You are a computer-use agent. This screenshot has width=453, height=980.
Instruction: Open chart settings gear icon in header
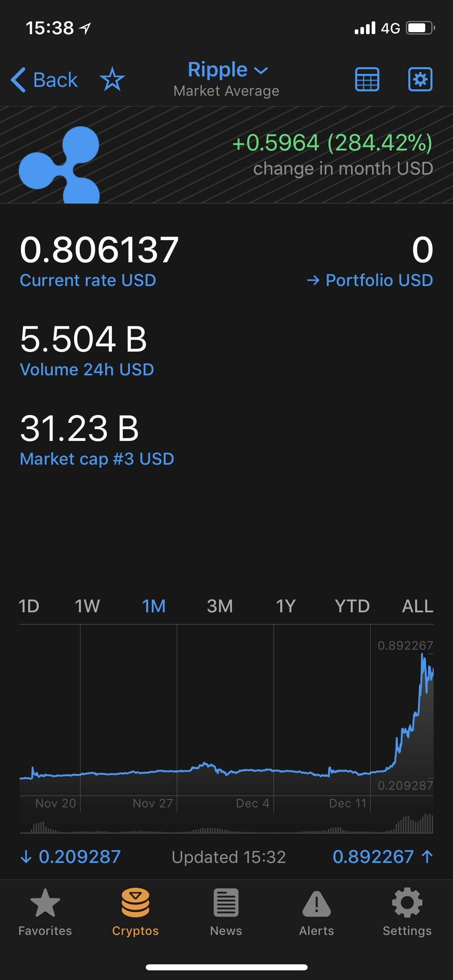420,79
